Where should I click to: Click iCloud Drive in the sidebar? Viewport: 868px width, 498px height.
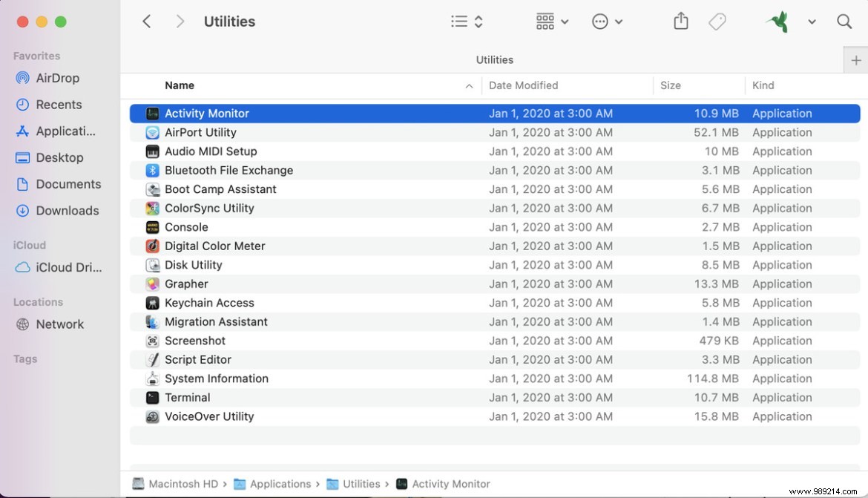[x=65, y=267]
